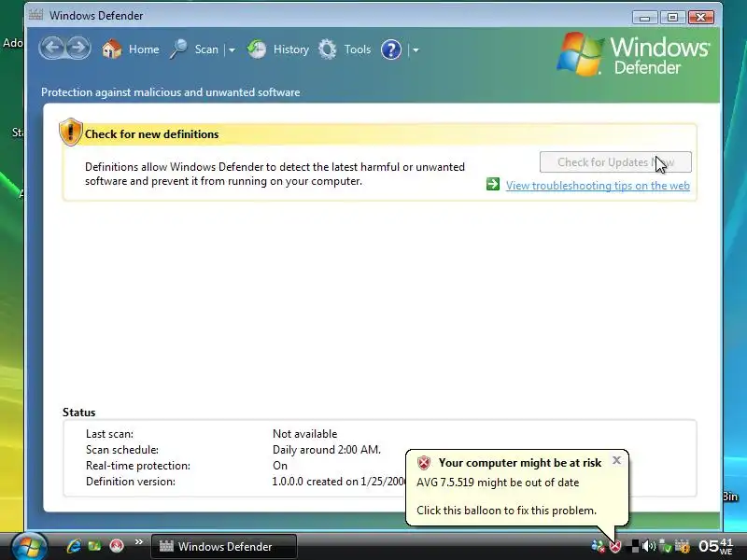Click the definition version '1.0.0.0 created on' text
The image size is (747, 560).
(x=315, y=482)
